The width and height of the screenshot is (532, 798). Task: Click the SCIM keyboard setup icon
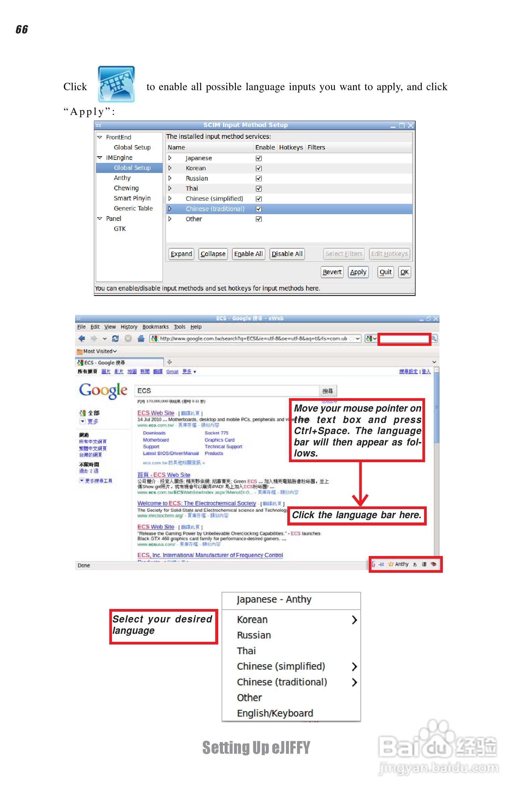click(116, 84)
